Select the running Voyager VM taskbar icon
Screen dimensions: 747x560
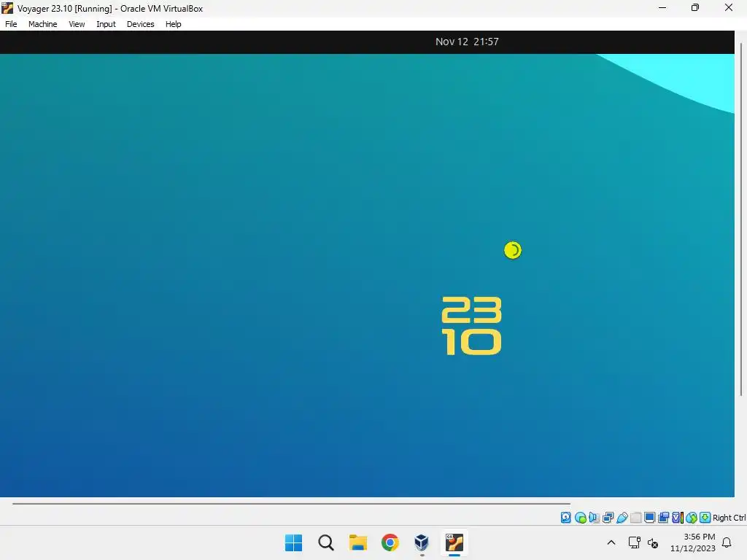(x=454, y=542)
